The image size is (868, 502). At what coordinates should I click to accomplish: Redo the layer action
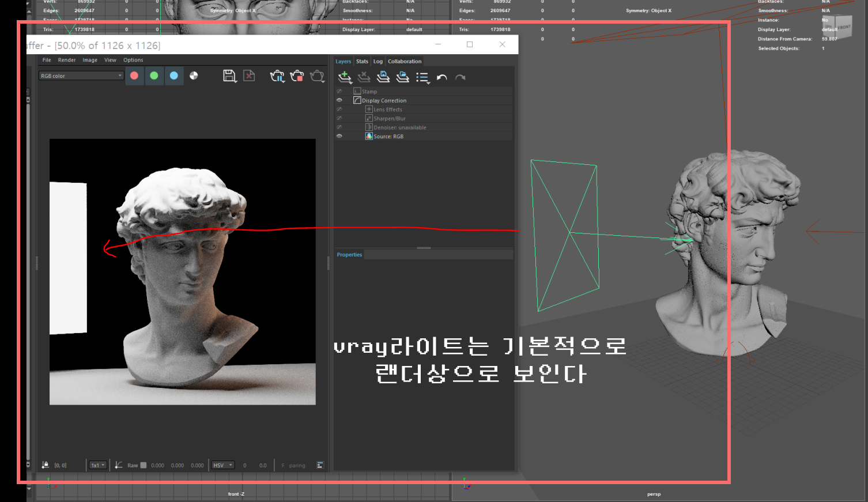461,77
